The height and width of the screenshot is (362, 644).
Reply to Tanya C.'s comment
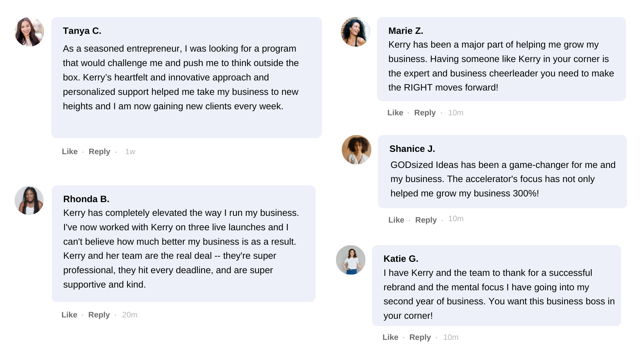click(99, 152)
